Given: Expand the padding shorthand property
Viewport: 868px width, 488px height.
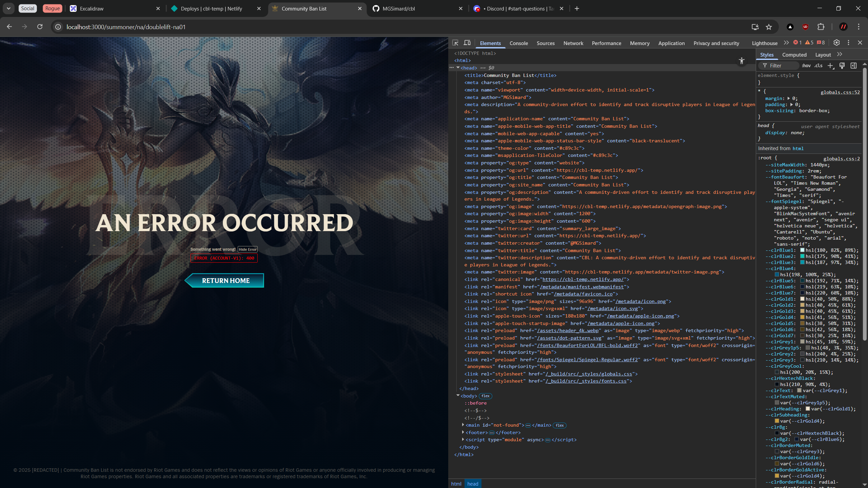Looking at the screenshot, I should 791,104.
